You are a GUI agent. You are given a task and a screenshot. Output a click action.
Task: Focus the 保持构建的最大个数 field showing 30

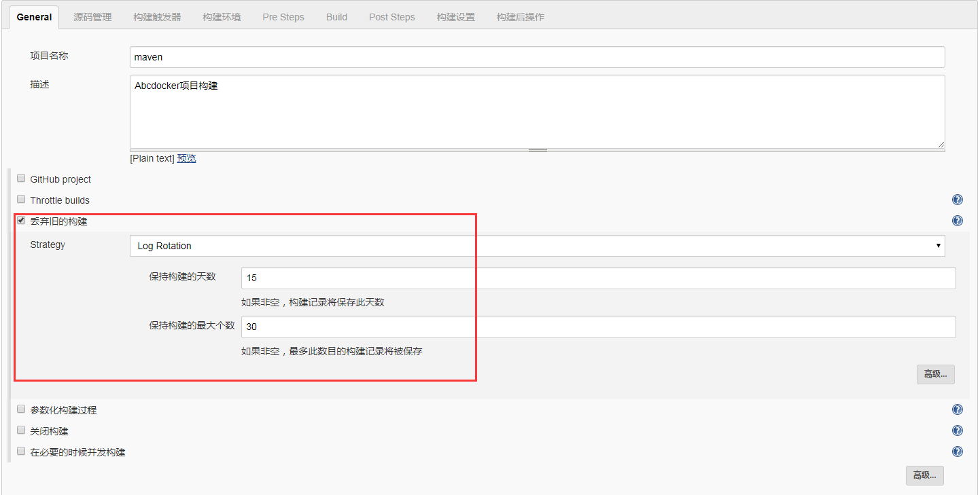tap(598, 327)
